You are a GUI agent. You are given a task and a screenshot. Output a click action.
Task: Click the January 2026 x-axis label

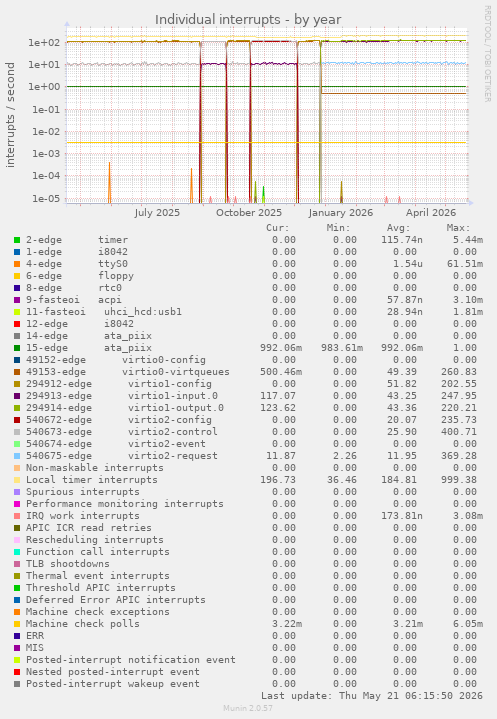coord(341,213)
